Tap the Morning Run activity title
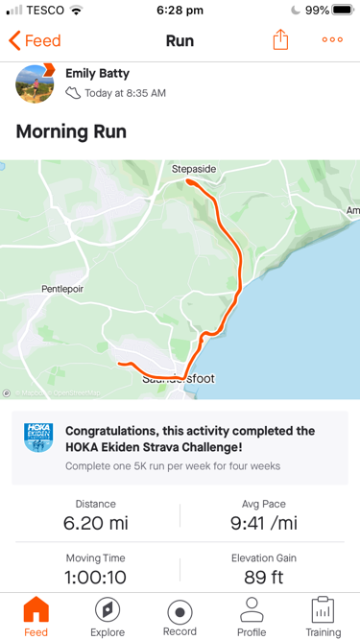The width and height of the screenshot is (360, 640). click(71, 132)
